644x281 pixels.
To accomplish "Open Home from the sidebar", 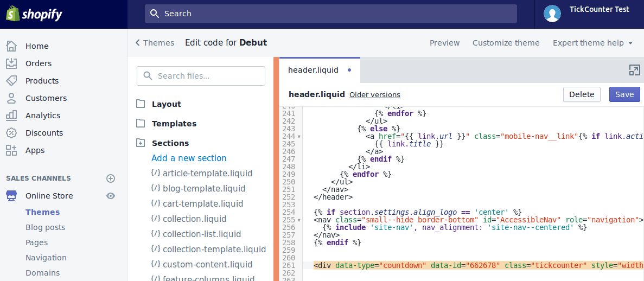I will [36, 46].
